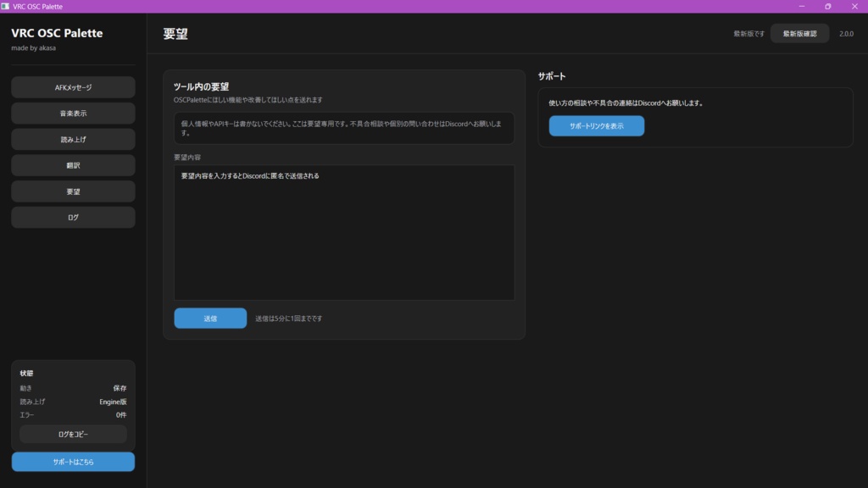Restore down the window
Image resolution: width=868 pixels, height=488 pixels.
click(828, 6)
